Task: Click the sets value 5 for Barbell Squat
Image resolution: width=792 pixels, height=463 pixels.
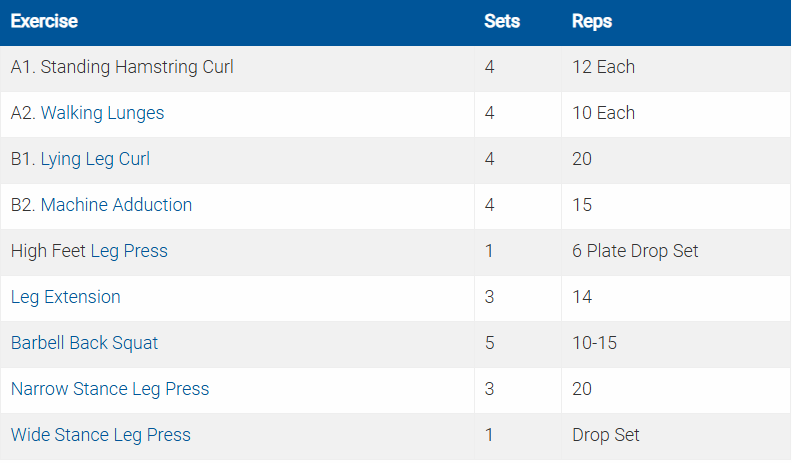Action: click(489, 343)
